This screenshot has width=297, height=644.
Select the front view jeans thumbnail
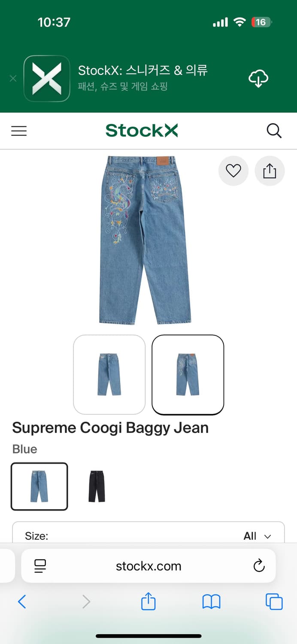pyautogui.click(x=109, y=374)
